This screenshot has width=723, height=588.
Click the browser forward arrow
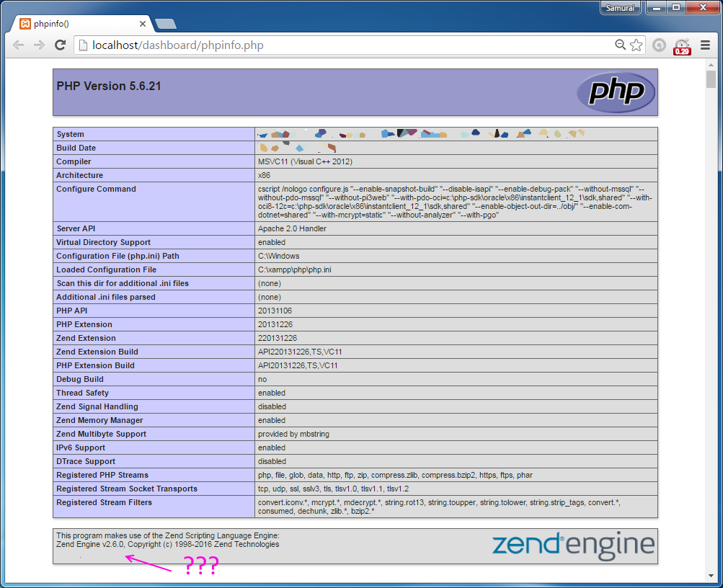point(39,45)
